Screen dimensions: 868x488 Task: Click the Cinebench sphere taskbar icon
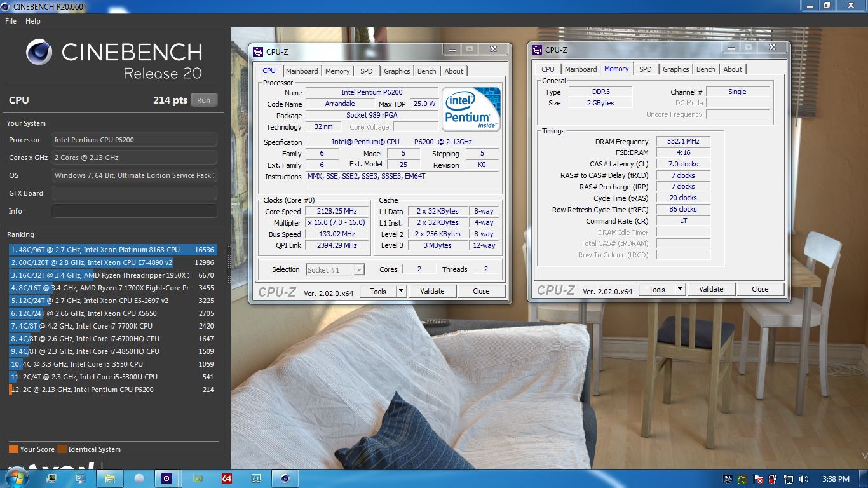(285, 478)
